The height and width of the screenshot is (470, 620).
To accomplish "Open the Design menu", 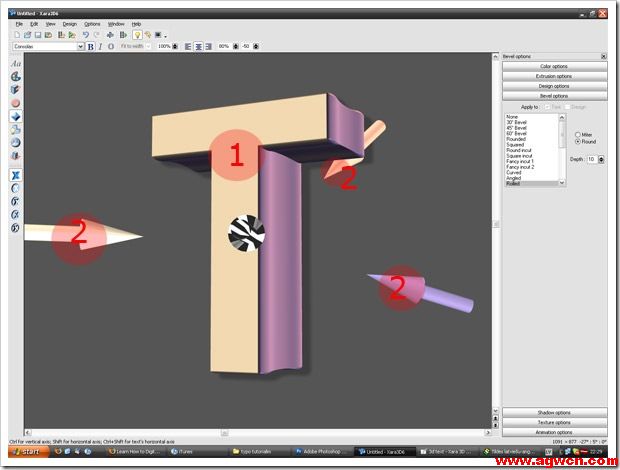I will 69,23.
